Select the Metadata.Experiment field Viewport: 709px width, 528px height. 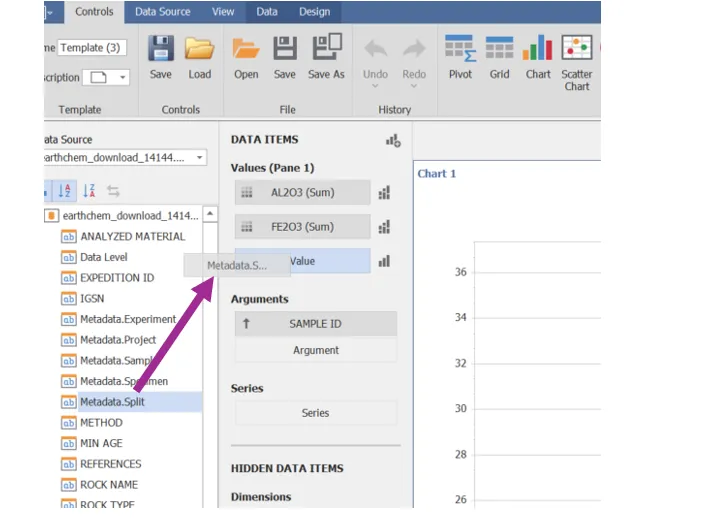[128, 320]
